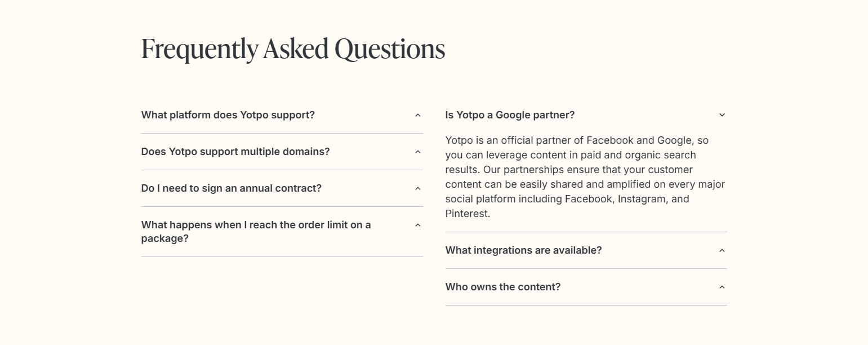The image size is (868, 345).
Task: Click the chevron beside 'Who owns the content?'
Action: tap(722, 287)
